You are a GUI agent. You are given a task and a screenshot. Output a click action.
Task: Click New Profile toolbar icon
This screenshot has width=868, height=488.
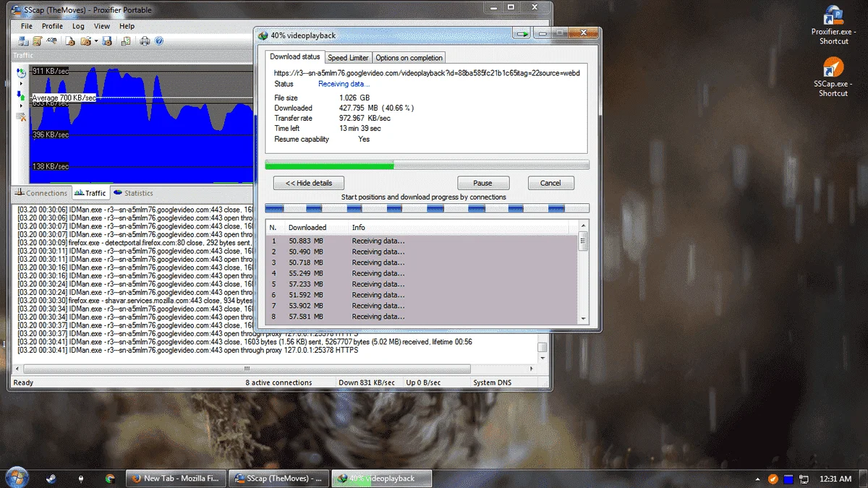click(x=70, y=41)
